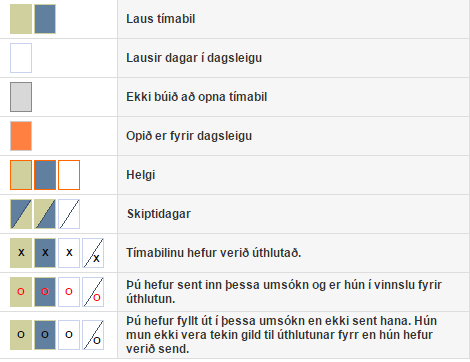
Task: Click the diagonal box with black x
Action: [x=93, y=253]
